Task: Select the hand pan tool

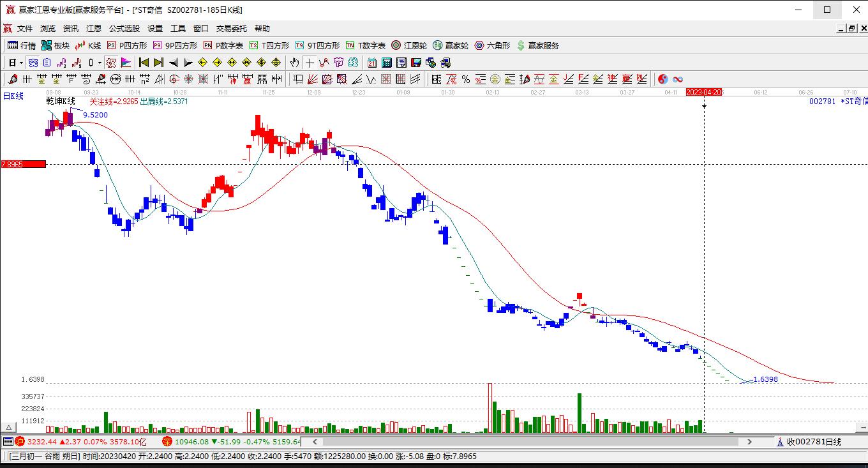Action: [x=294, y=63]
